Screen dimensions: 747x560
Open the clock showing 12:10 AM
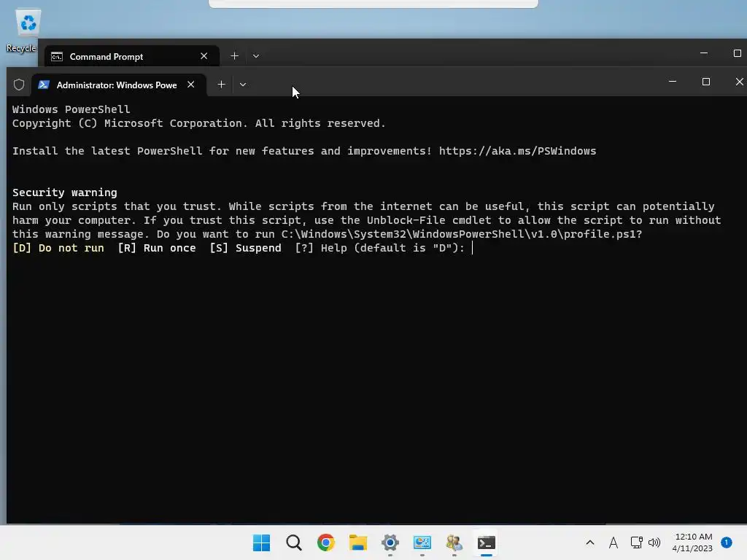(x=693, y=542)
